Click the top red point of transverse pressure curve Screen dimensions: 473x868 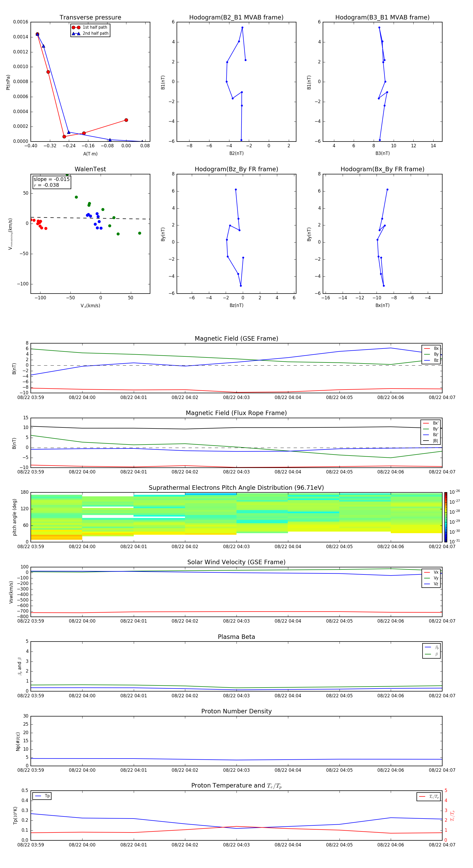[x=37, y=34]
